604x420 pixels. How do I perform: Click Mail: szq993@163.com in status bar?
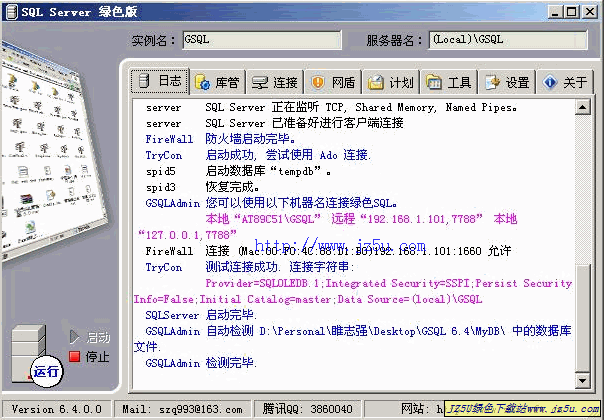pyautogui.click(x=183, y=409)
